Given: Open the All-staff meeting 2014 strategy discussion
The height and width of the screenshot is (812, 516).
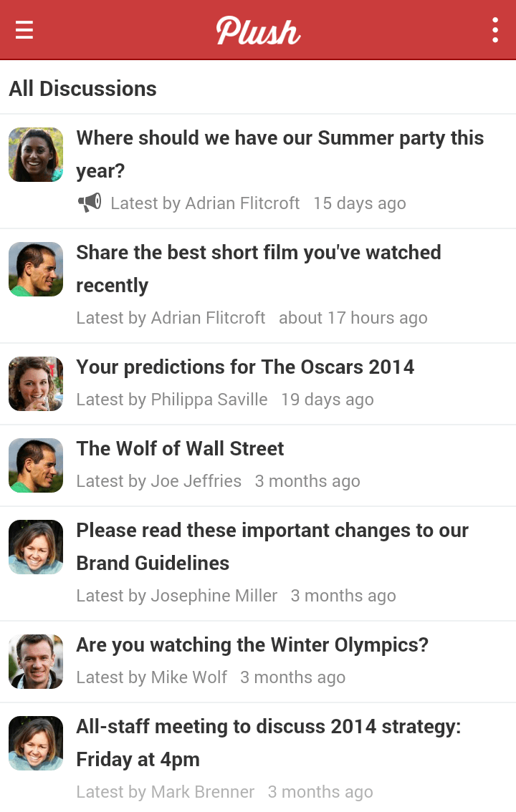Looking at the screenshot, I should pyautogui.click(x=268, y=743).
